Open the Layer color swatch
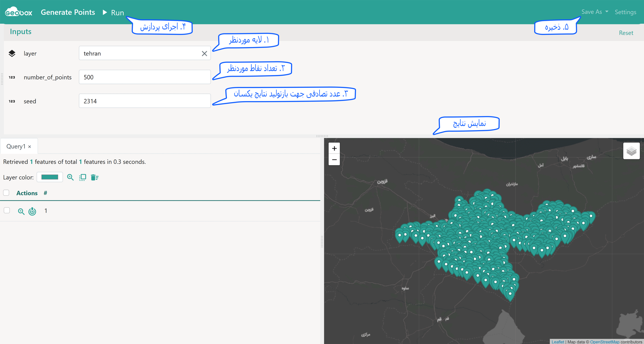Viewport: 644px width, 344px height. (x=50, y=177)
